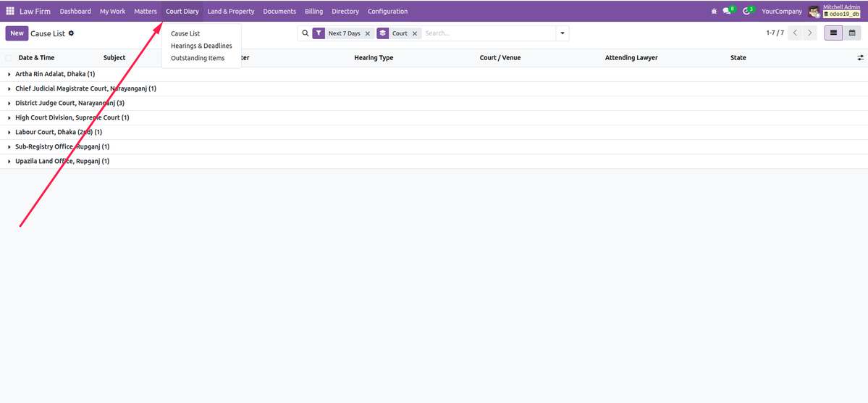Open the Land & Property menu
The width and height of the screenshot is (868, 403).
(x=231, y=11)
